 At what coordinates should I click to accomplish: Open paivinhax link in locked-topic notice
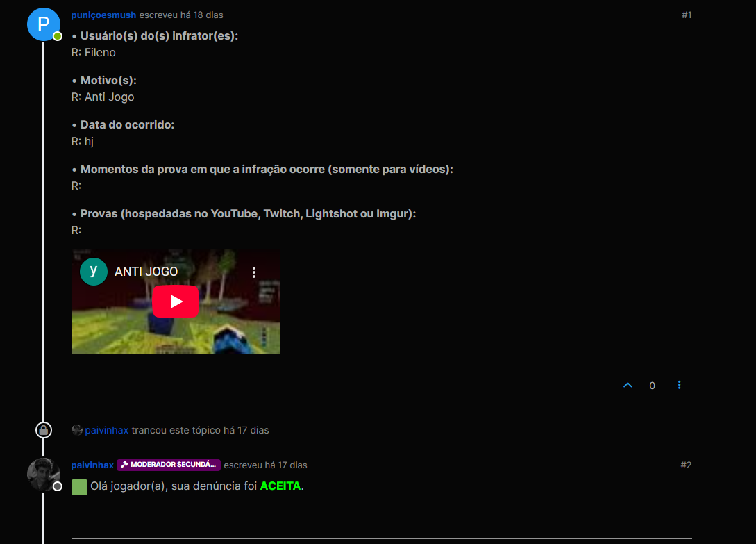click(x=106, y=430)
